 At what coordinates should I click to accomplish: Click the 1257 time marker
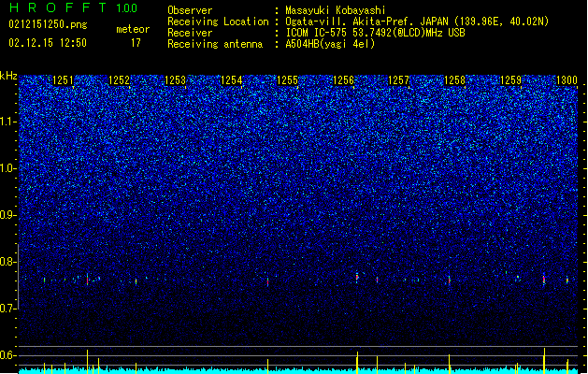pyautogui.click(x=398, y=80)
